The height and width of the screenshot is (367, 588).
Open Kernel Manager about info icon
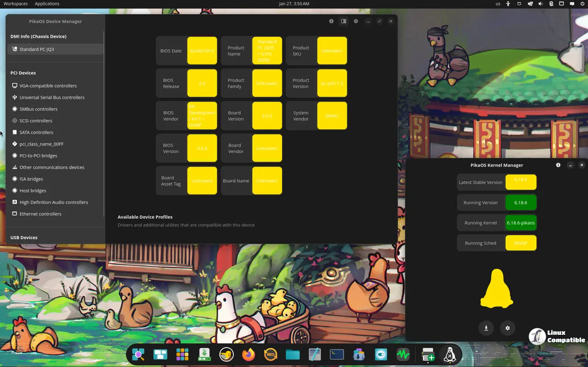[558, 165]
